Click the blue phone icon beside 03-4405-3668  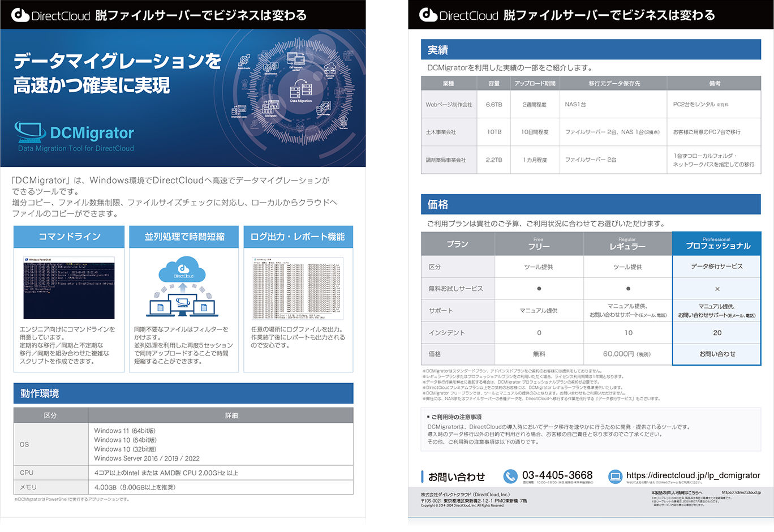tap(510, 477)
